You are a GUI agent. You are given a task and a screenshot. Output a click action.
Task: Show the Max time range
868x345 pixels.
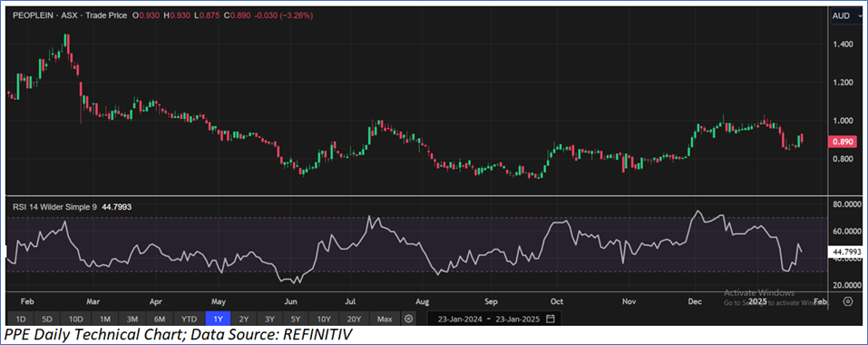pyautogui.click(x=385, y=319)
